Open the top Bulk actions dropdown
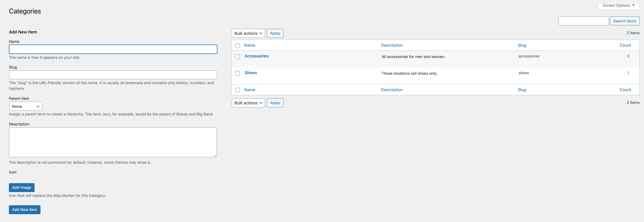Viewport: 644px width, 222px height. 248,33
